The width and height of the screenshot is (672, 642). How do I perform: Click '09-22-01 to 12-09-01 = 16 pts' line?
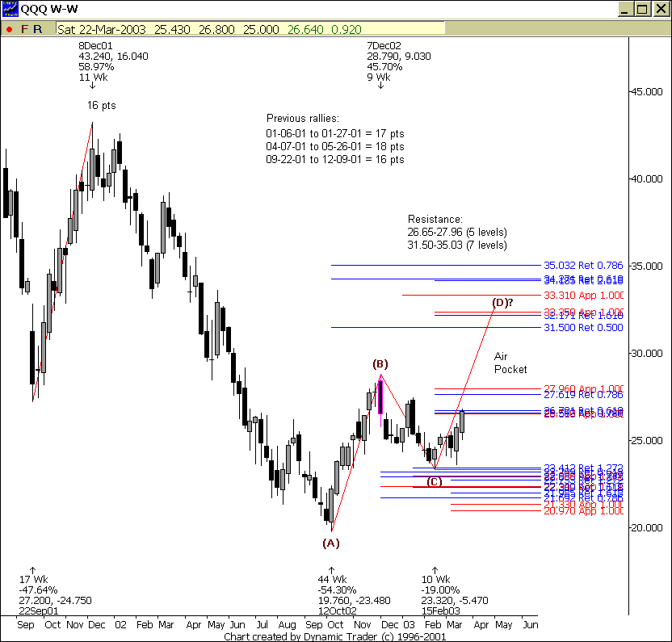coord(335,159)
